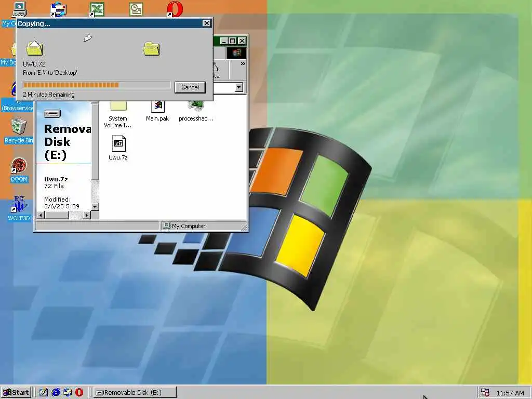Select the Main.pak file icon
Viewport: 532px width, 399px height.
[x=157, y=107]
